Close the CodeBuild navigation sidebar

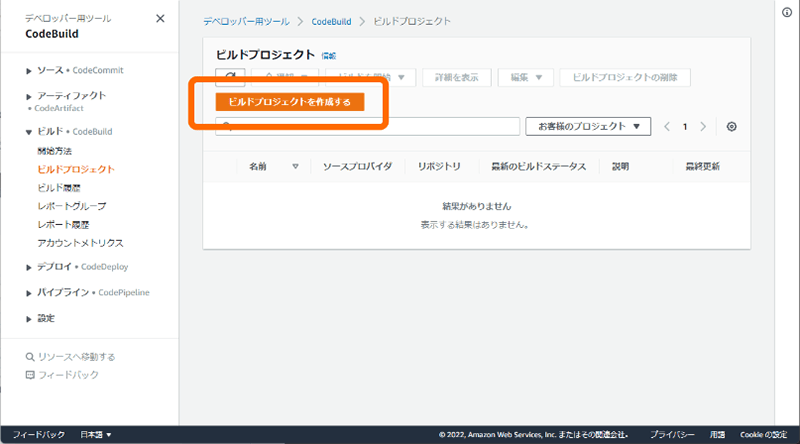pyautogui.click(x=160, y=18)
